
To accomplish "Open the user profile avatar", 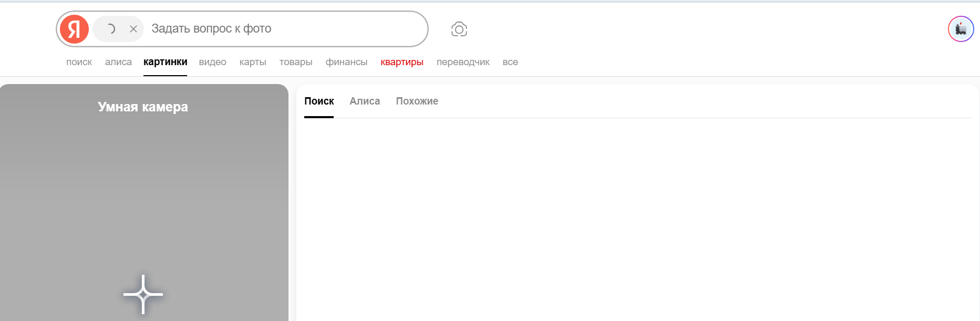I will coord(961,29).
